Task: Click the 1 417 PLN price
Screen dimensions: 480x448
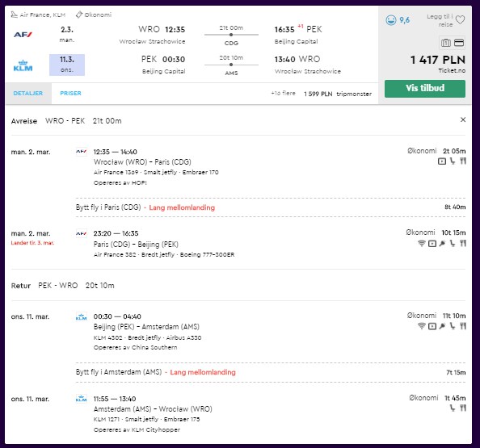Action: coord(438,60)
